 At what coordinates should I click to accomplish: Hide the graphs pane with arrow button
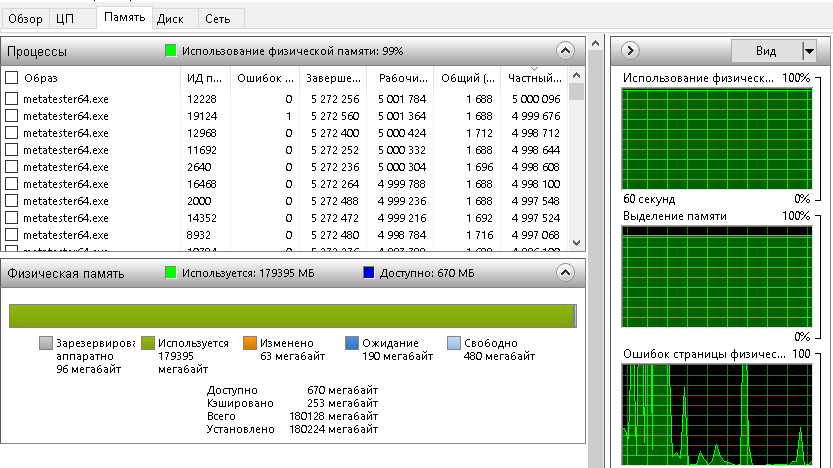631,51
